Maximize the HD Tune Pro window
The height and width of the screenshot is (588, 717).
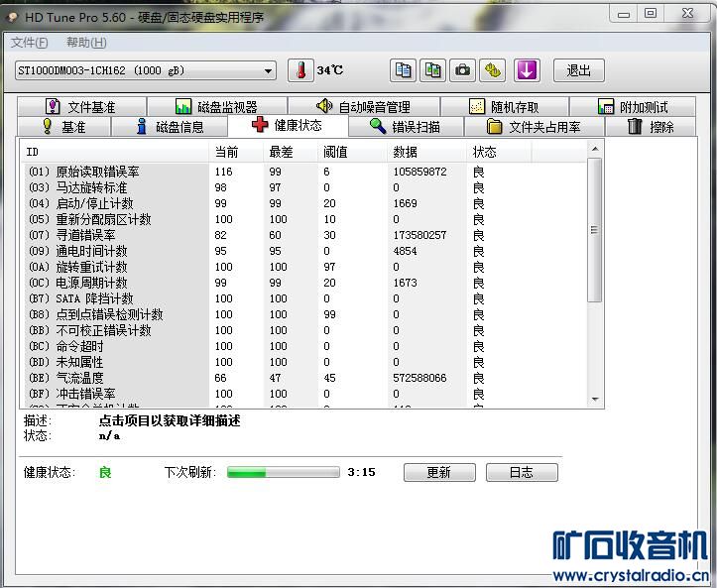(651, 14)
